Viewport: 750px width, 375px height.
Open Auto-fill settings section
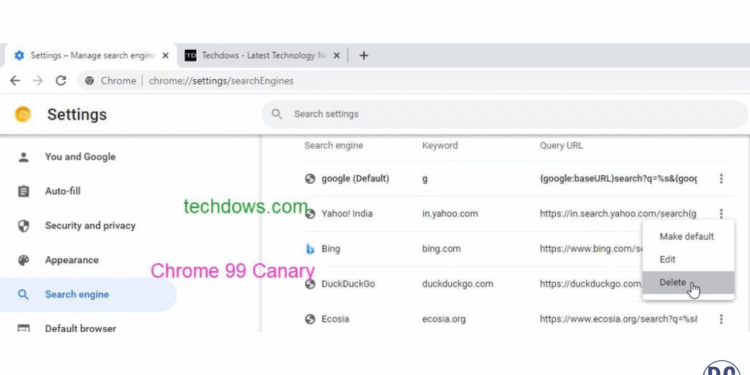63,191
